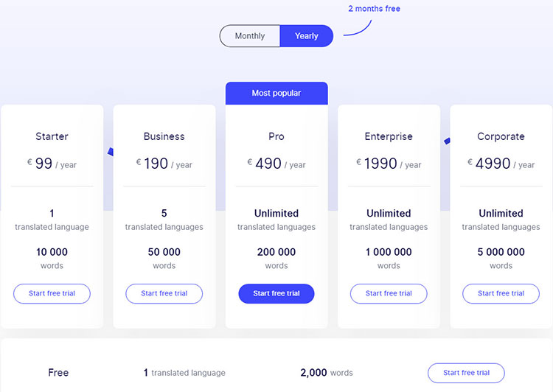This screenshot has width=553, height=392.
Task: Start free trial for Pro plan
Action: point(276,293)
